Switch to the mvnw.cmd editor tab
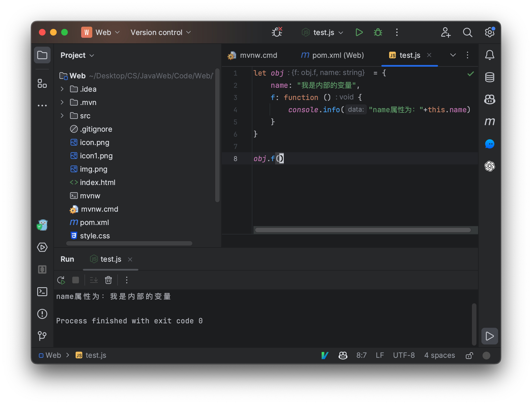Image resolution: width=532 pixels, height=405 pixels. [x=252, y=55]
